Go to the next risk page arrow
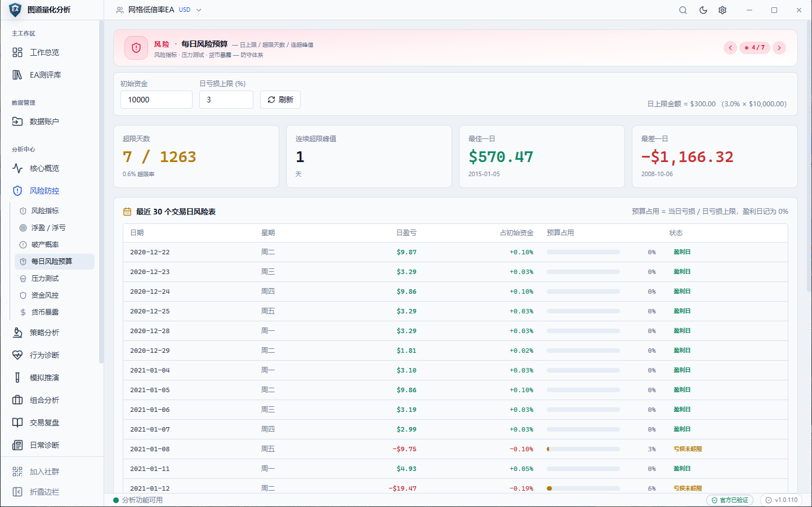This screenshot has width=812, height=507. tap(779, 48)
